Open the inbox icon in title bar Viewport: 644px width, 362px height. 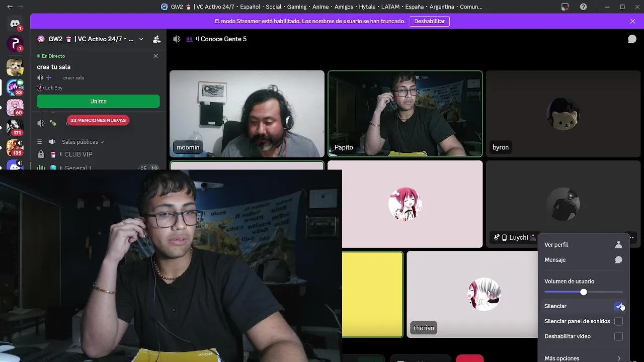[565, 7]
